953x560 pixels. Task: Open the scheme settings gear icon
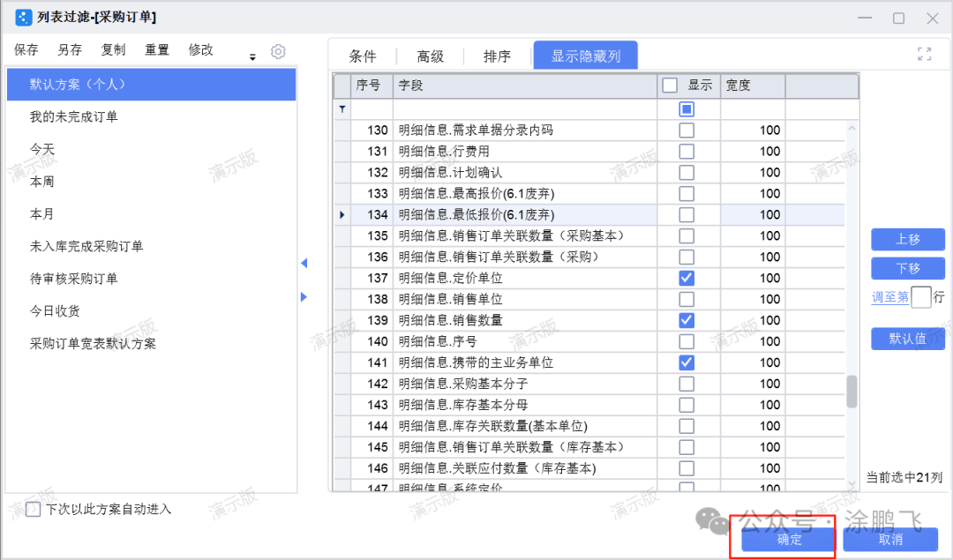click(278, 52)
